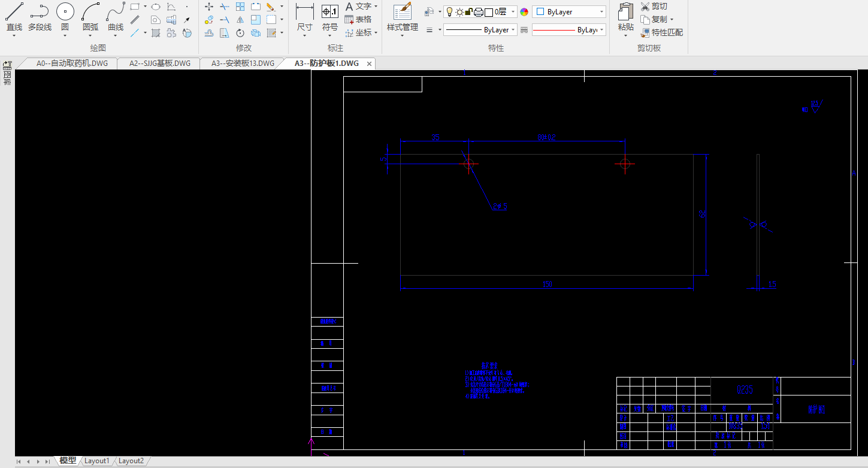Jump to the last layout tab arrow
The height and width of the screenshot is (468, 868).
tap(47, 461)
